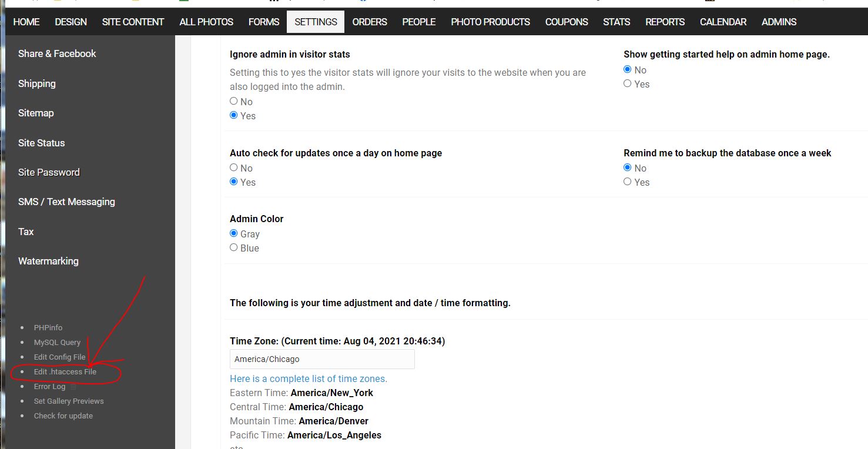Open the COUPONS tab

pyautogui.click(x=567, y=22)
